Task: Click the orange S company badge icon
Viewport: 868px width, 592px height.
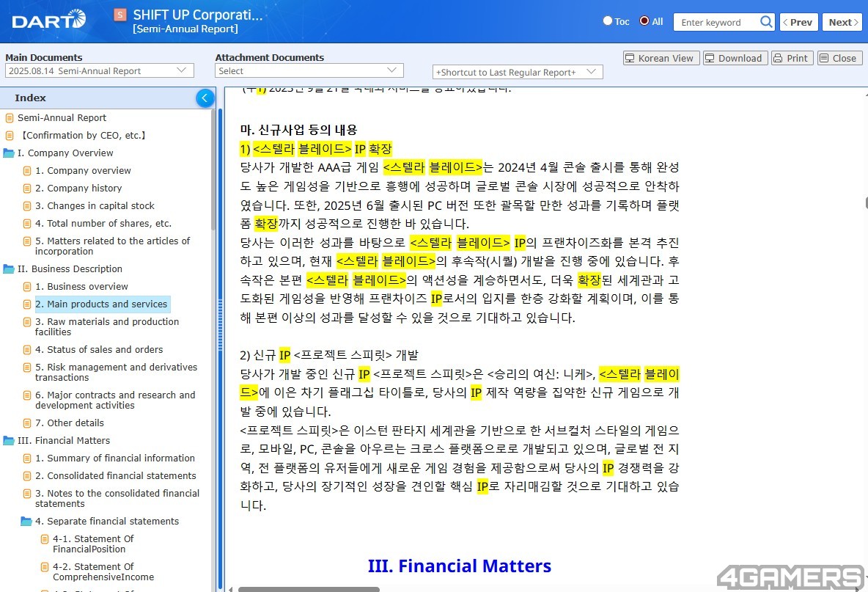Action: (120, 15)
